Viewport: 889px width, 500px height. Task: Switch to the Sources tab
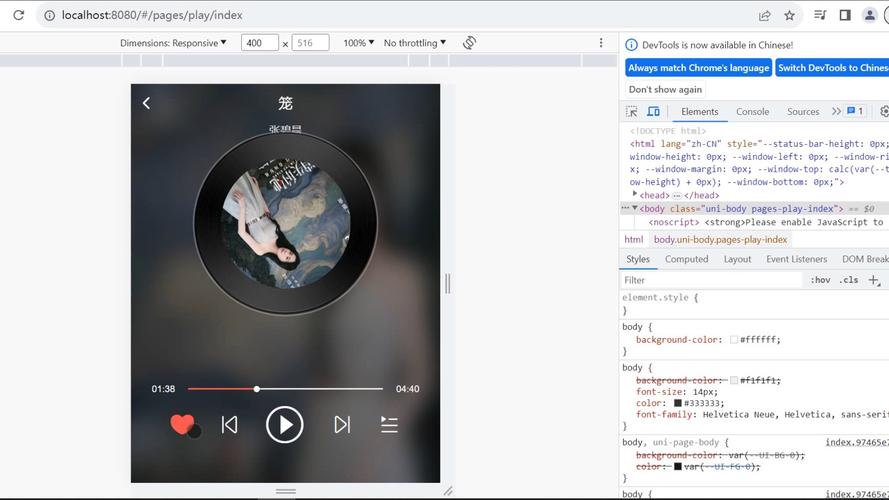pyautogui.click(x=803, y=112)
